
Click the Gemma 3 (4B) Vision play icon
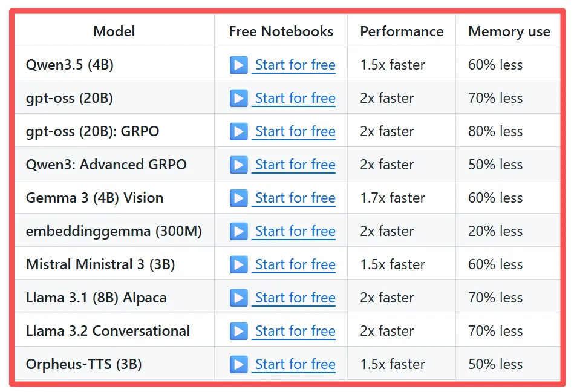tap(239, 198)
